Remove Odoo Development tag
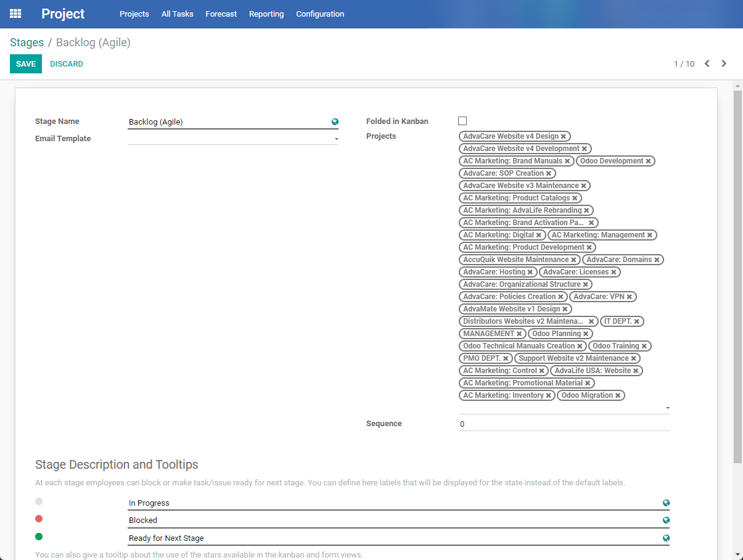Image resolution: width=743 pixels, height=560 pixels. (648, 161)
